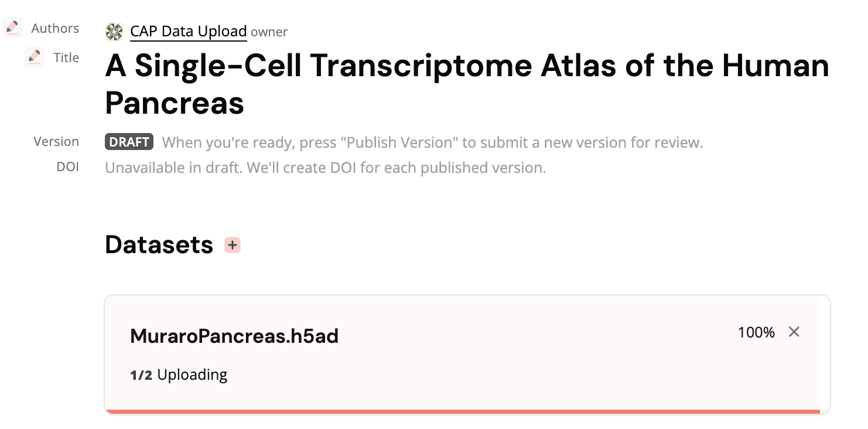Viewport: 868px width, 429px height.
Task: Click the 100% upload percentage
Action: pyautogui.click(x=756, y=333)
